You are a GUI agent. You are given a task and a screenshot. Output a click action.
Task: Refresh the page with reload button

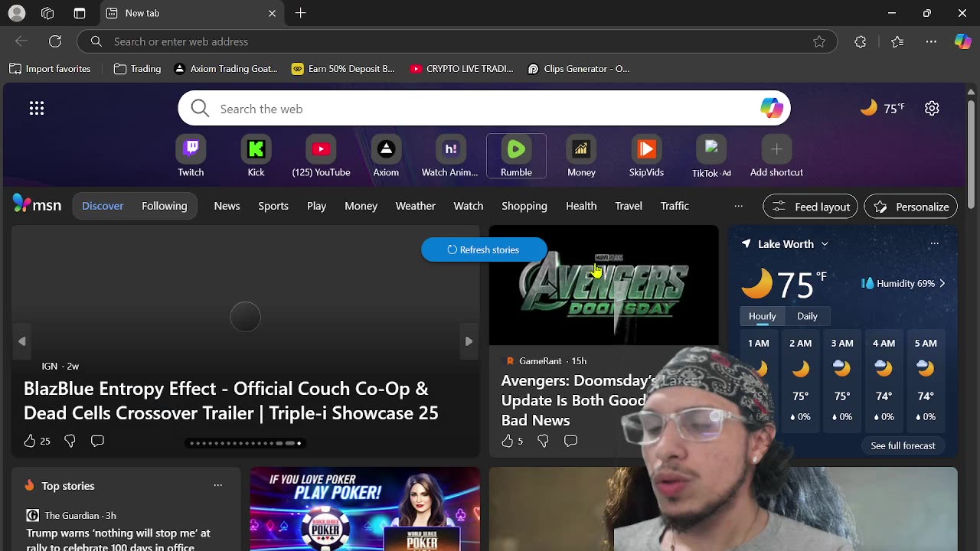55,41
